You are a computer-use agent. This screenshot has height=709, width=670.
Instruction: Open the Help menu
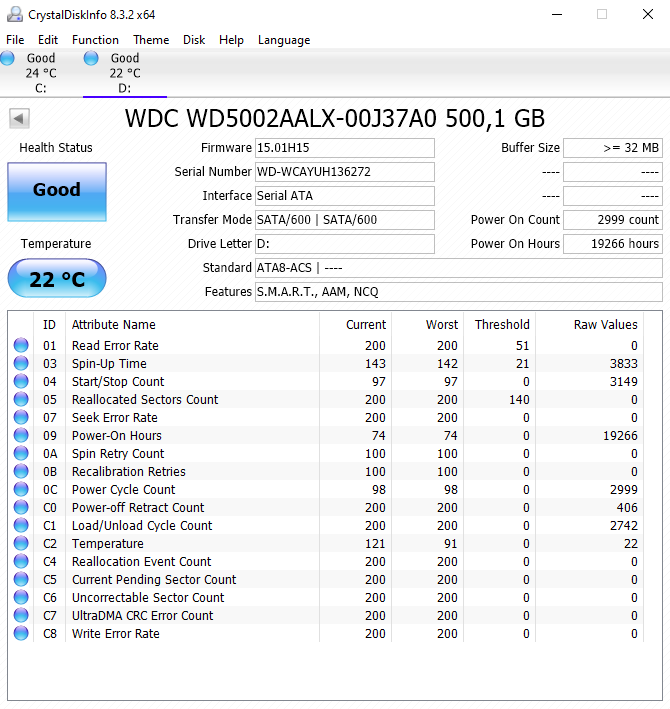(231, 40)
